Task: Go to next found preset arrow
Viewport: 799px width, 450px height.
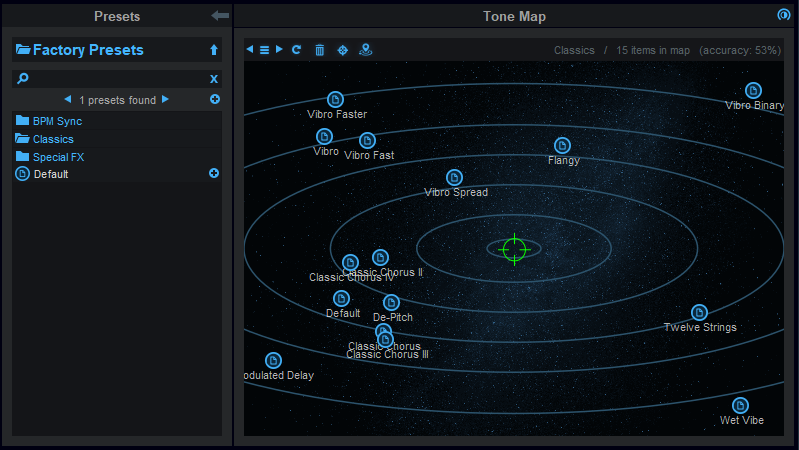Action: coord(166,100)
